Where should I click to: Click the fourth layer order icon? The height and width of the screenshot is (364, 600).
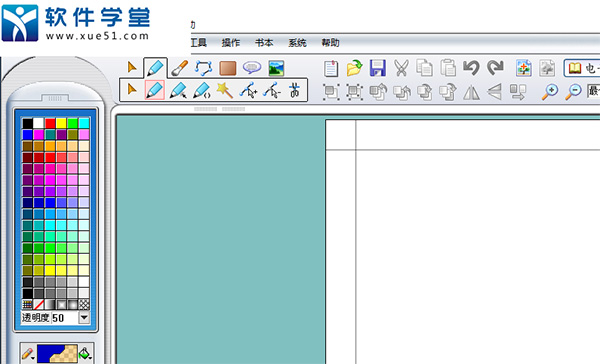448,92
